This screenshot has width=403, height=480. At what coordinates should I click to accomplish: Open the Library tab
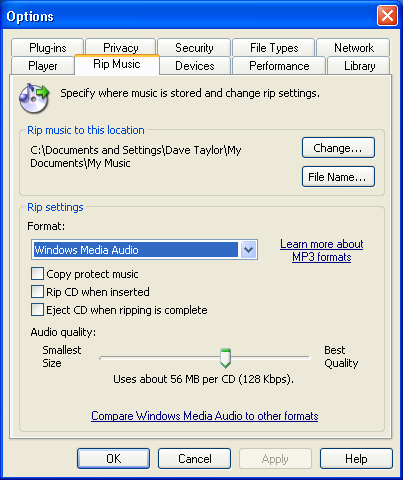[x=359, y=66]
